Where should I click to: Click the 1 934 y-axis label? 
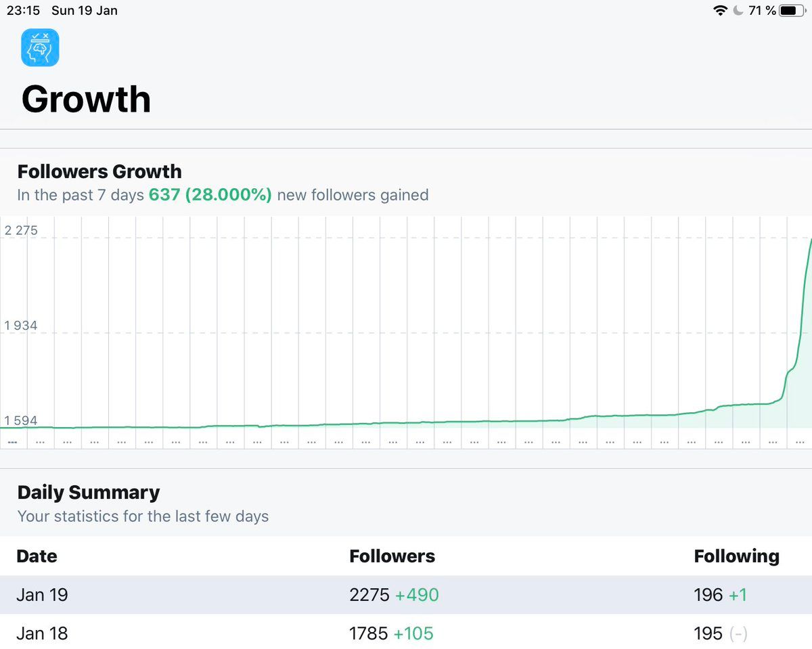click(21, 326)
